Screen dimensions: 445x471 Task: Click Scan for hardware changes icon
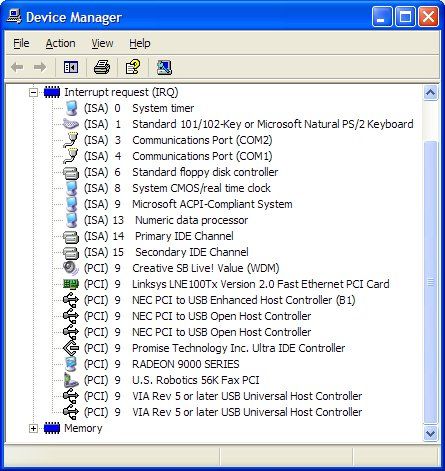coord(164,67)
